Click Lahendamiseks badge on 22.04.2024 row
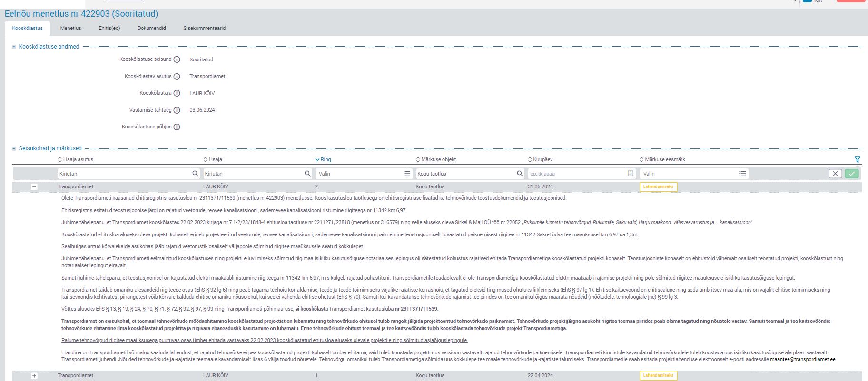The height and width of the screenshot is (381, 868). [x=658, y=376]
